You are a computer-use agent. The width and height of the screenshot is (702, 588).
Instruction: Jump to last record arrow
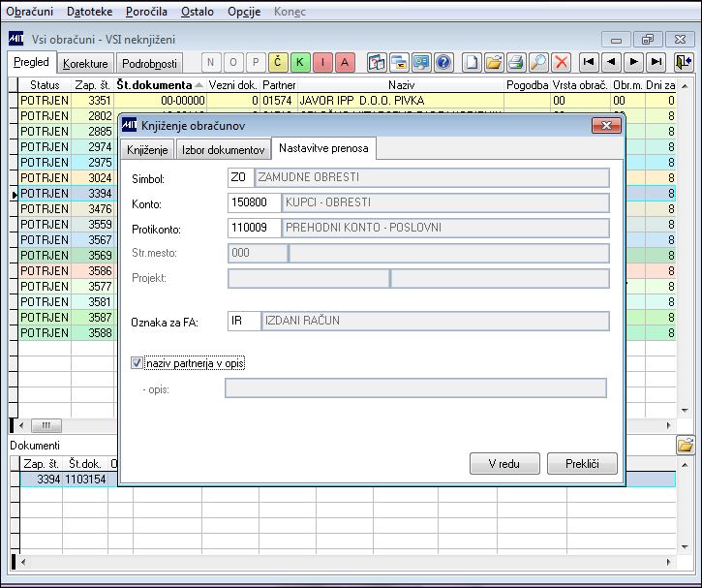click(x=656, y=62)
